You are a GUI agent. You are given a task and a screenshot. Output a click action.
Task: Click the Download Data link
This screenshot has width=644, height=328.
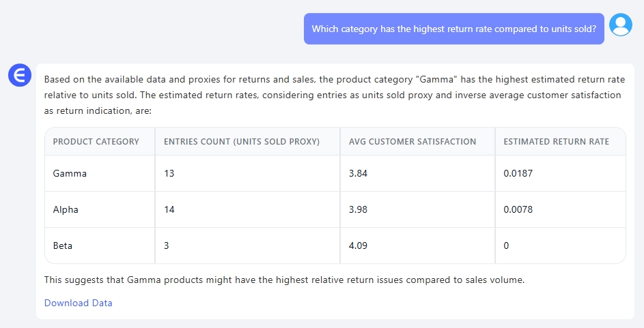point(78,303)
